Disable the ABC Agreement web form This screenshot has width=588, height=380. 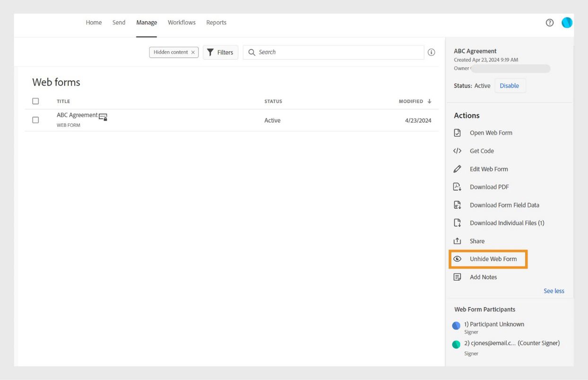point(510,86)
